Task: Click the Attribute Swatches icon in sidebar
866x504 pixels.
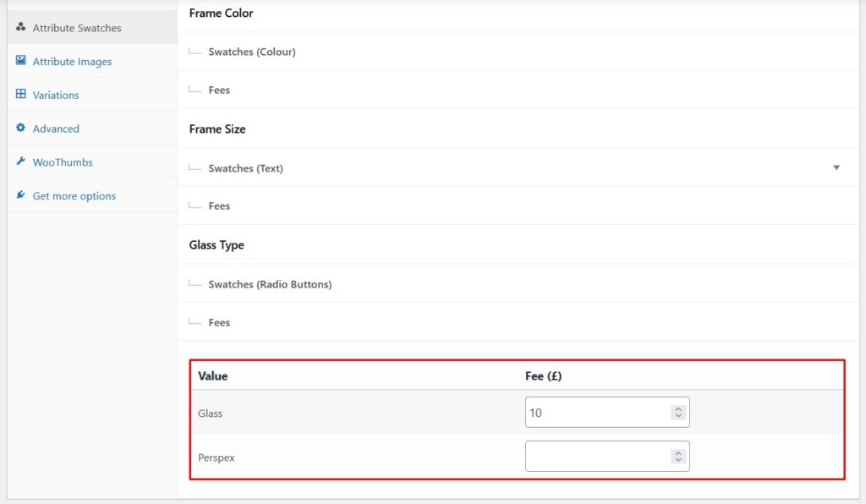Action: click(x=20, y=27)
